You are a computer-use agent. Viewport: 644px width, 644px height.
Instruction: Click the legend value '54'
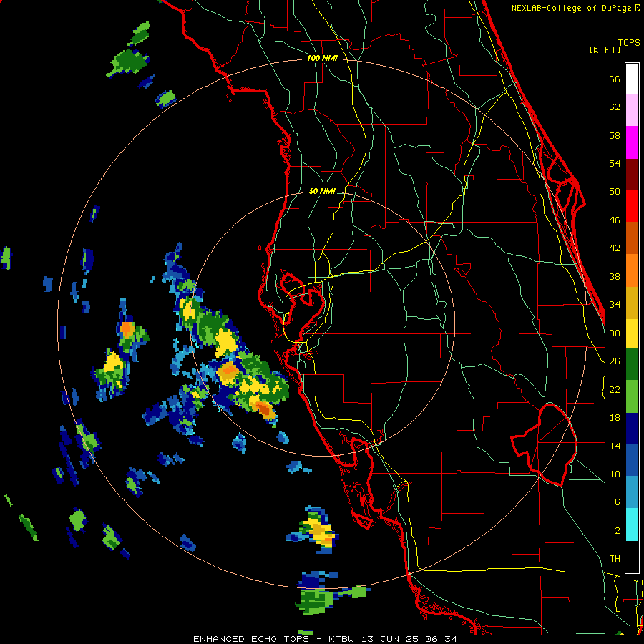(615, 163)
